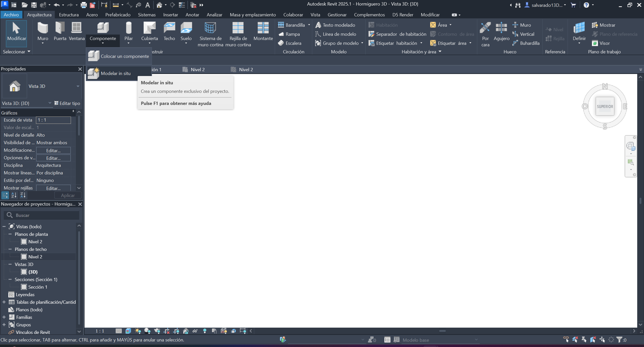Toggle the crop view icon in status bar

click(166, 331)
